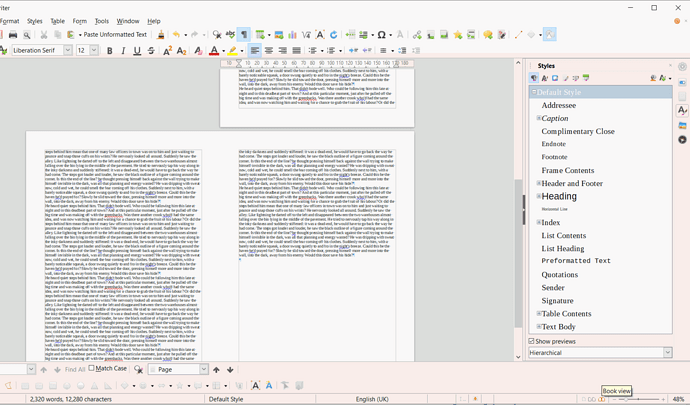690x405 pixels.
Task: Open the Table menu
Action: [x=58, y=21]
